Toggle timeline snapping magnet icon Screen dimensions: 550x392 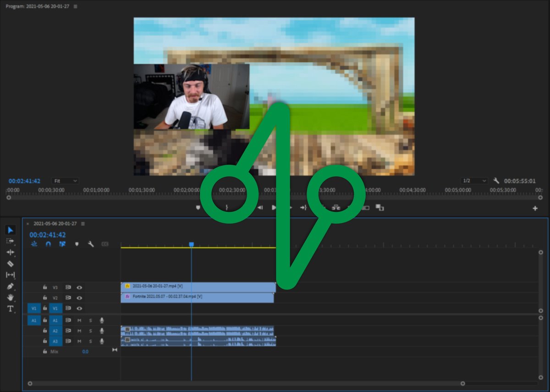pyautogui.click(x=48, y=244)
